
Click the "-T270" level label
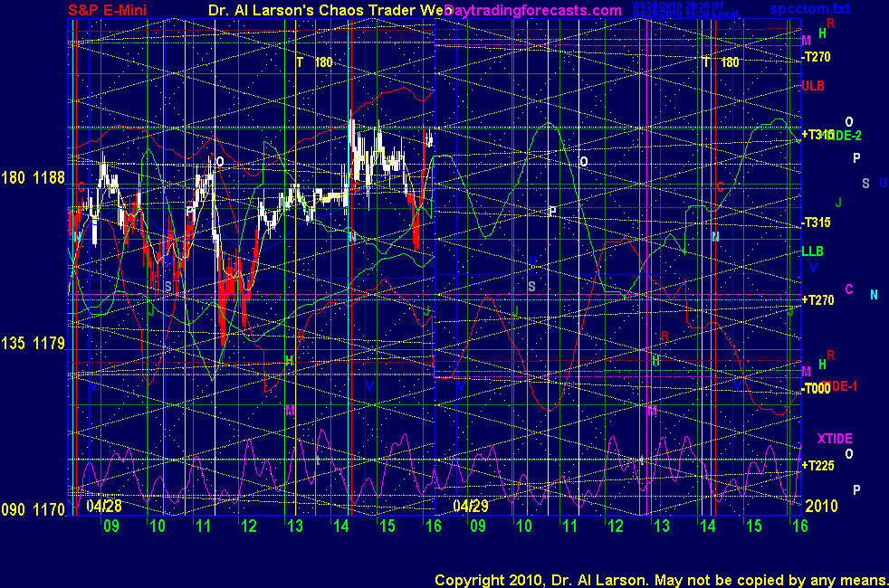[817, 57]
